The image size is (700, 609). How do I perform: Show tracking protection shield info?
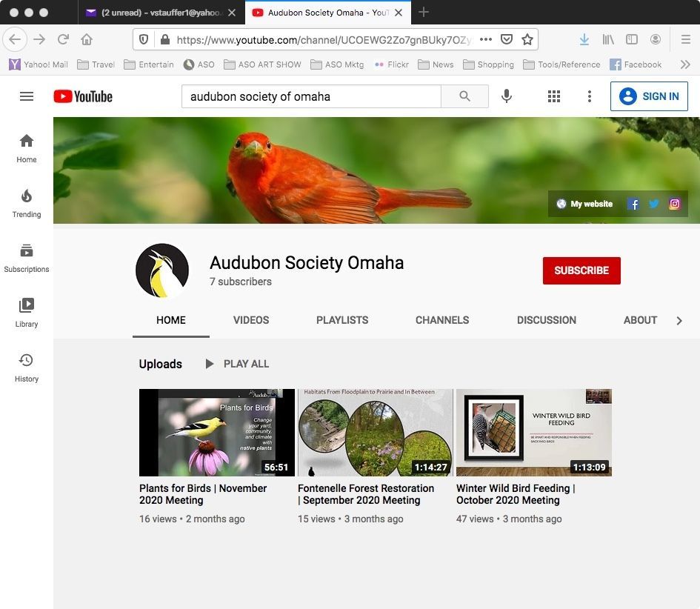pyautogui.click(x=143, y=39)
